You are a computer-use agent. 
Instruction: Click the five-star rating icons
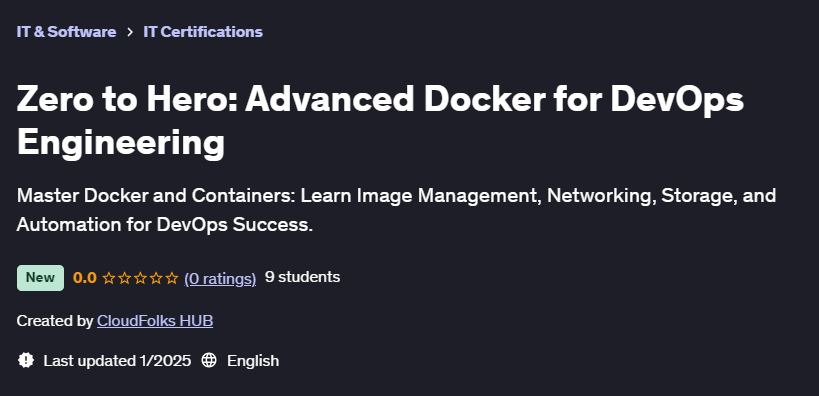tap(140, 278)
